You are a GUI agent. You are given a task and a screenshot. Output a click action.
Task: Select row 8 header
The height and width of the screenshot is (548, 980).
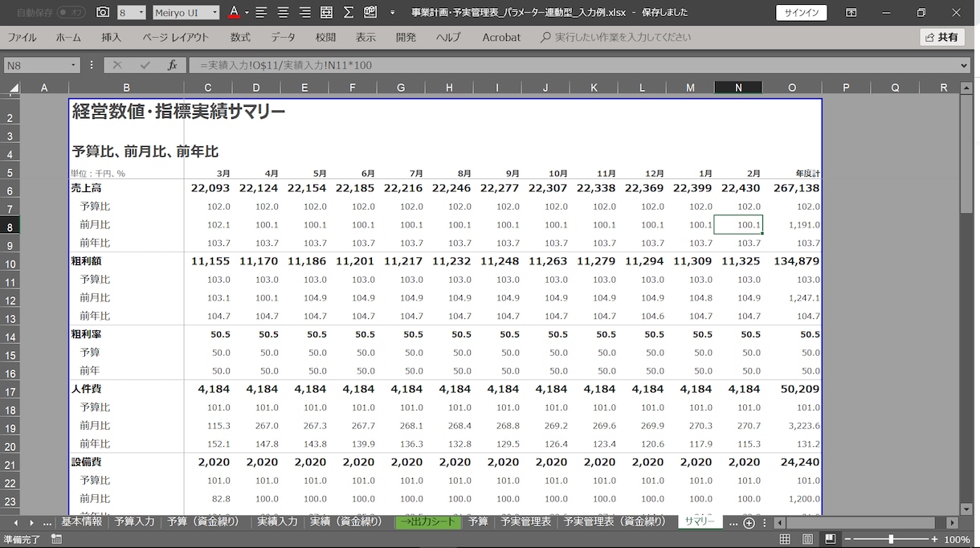[x=10, y=225]
